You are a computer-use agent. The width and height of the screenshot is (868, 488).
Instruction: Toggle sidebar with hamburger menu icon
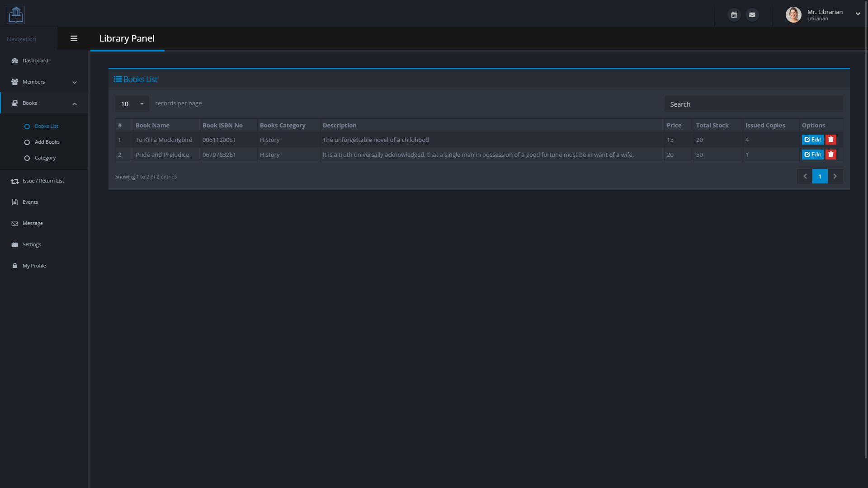74,38
